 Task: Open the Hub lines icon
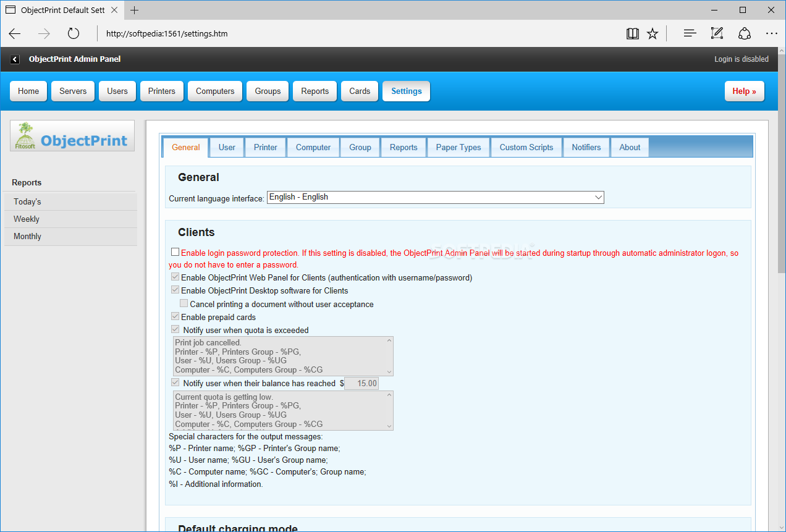tap(690, 33)
